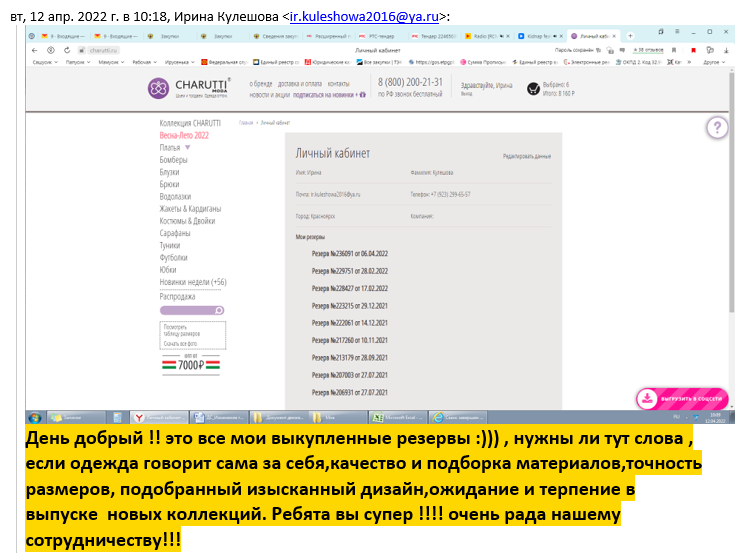747x553 pixels.
Task: Click the Windows Start orb
Action: pyautogui.click(x=35, y=418)
